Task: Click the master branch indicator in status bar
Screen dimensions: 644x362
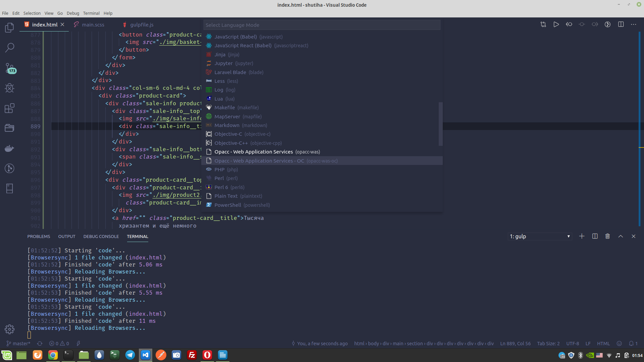Action: pos(18,344)
